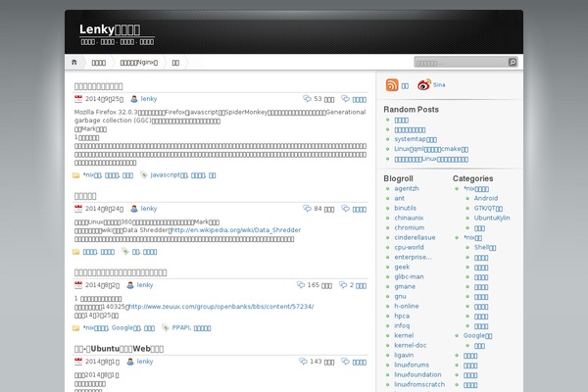This screenshot has height=392, width=588.
Task: Open random post starting with systemtap
Action: [416, 139]
